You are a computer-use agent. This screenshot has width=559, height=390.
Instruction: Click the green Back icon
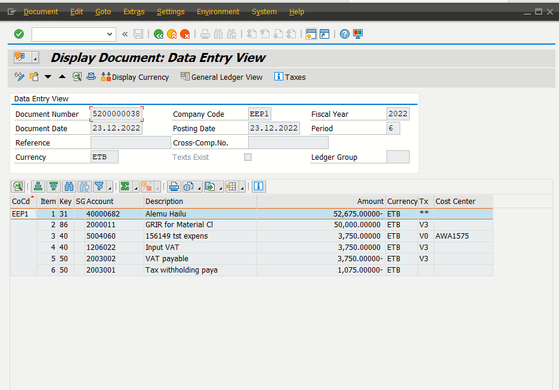coord(158,34)
